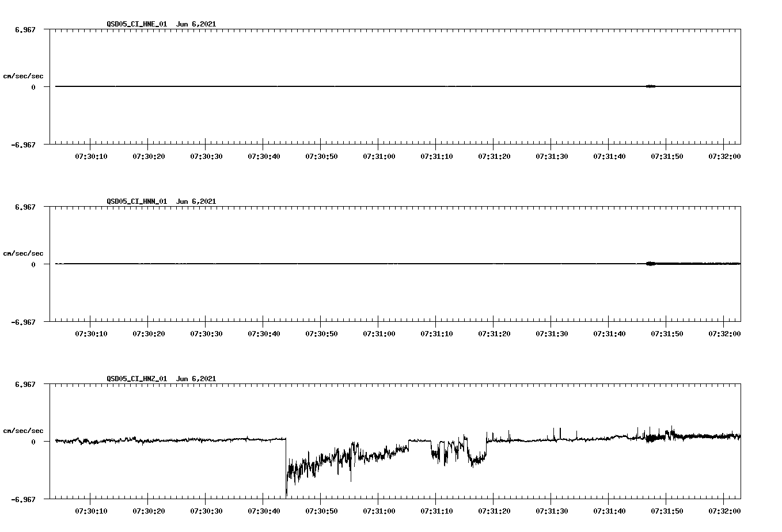Click 07:30:20 time label under HNN plot

[149, 333]
